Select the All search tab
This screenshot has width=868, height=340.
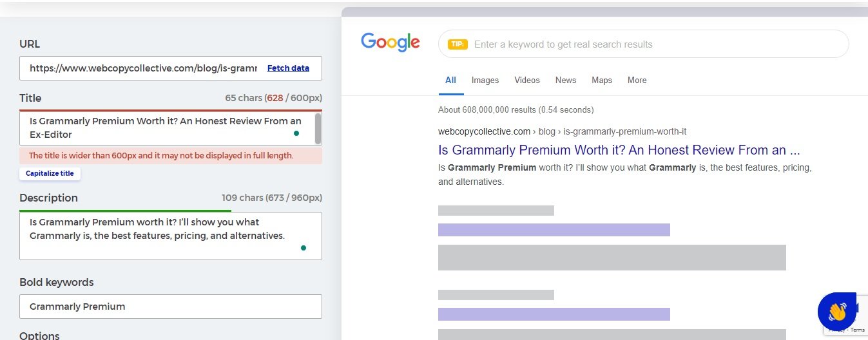click(450, 80)
